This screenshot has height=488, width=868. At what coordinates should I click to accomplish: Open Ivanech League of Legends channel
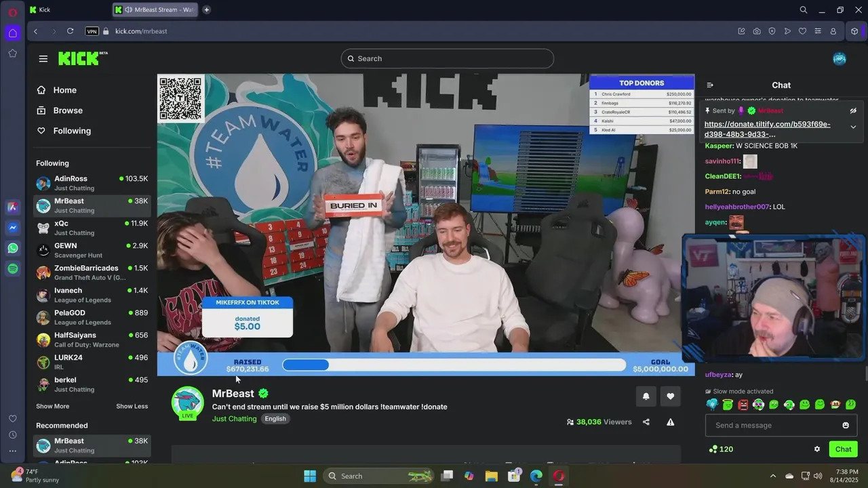[92, 295]
